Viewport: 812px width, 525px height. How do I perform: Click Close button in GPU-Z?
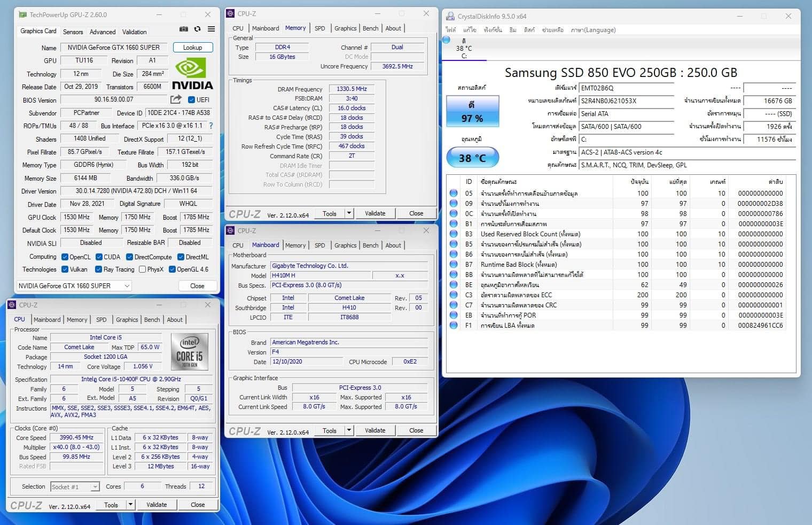tap(198, 286)
